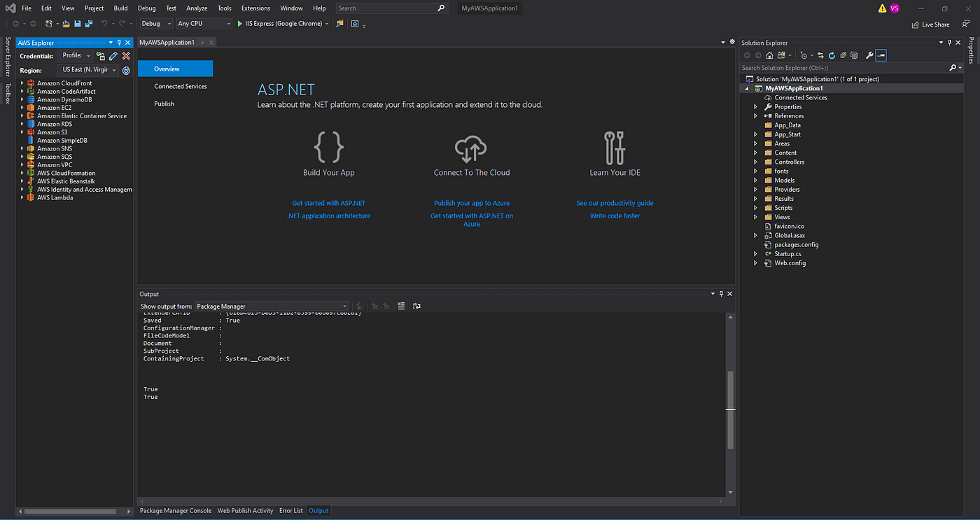Click the notification warning triangle icon

883,8
